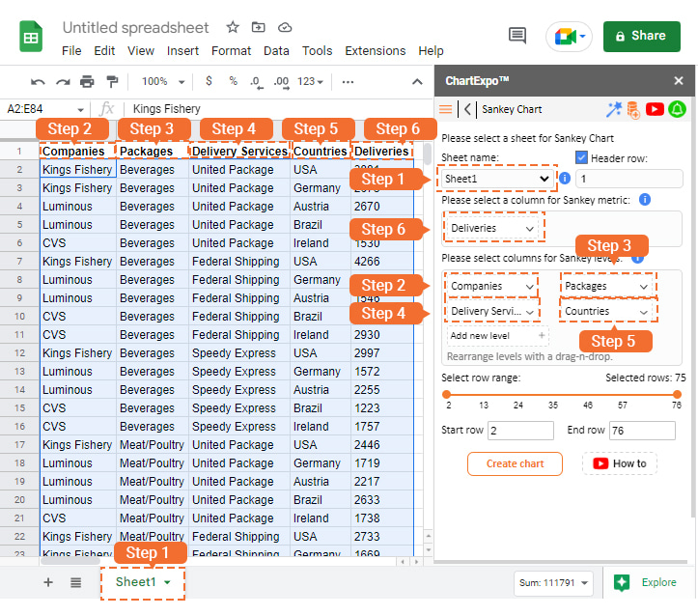The width and height of the screenshot is (698, 616).
Task: Click the vertical scrollbar of the sheet
Action: click(428, 154)
